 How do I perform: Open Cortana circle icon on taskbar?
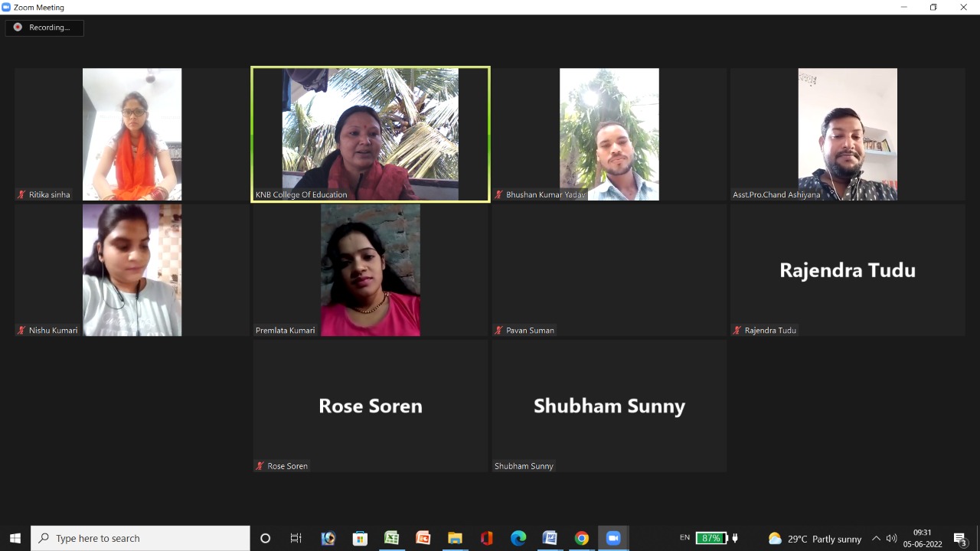click(266, 538)
